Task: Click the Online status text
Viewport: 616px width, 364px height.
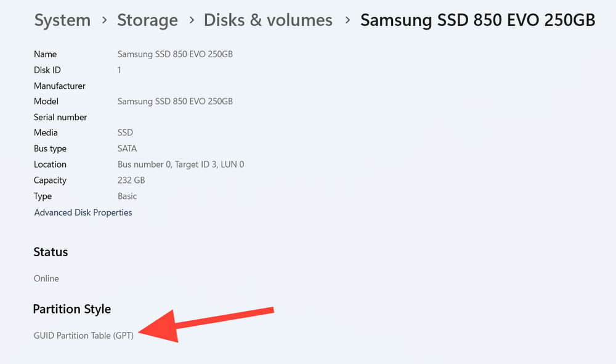Action: (46, 278)
